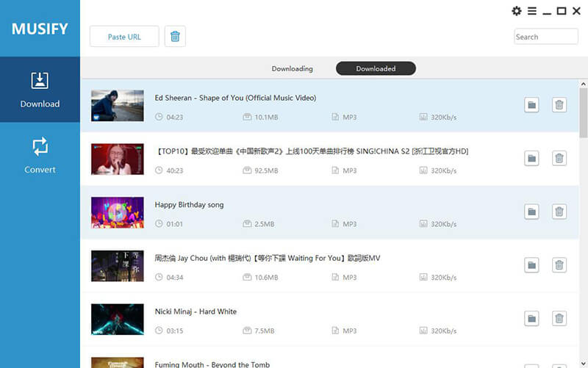Delete Ed Sheeran Shape of You download
588x368 pixels.
pos(559,105)
